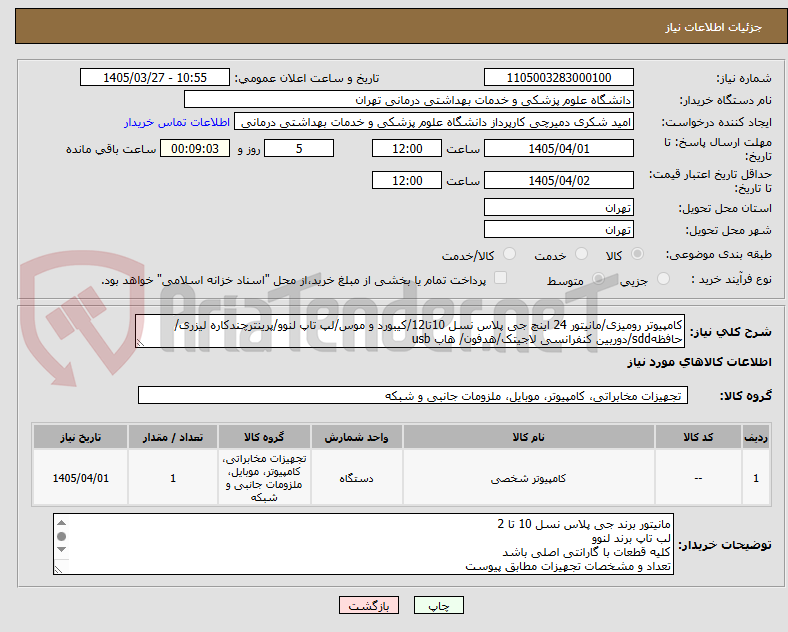Screen dimensions: 788x632
Task: Click the goods group field
Action: [413, 395]
